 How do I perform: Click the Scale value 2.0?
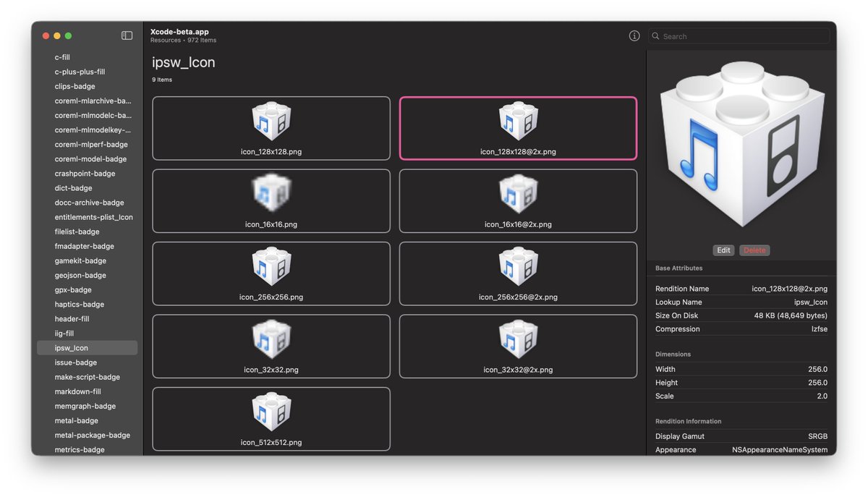(x=822, y=396)
